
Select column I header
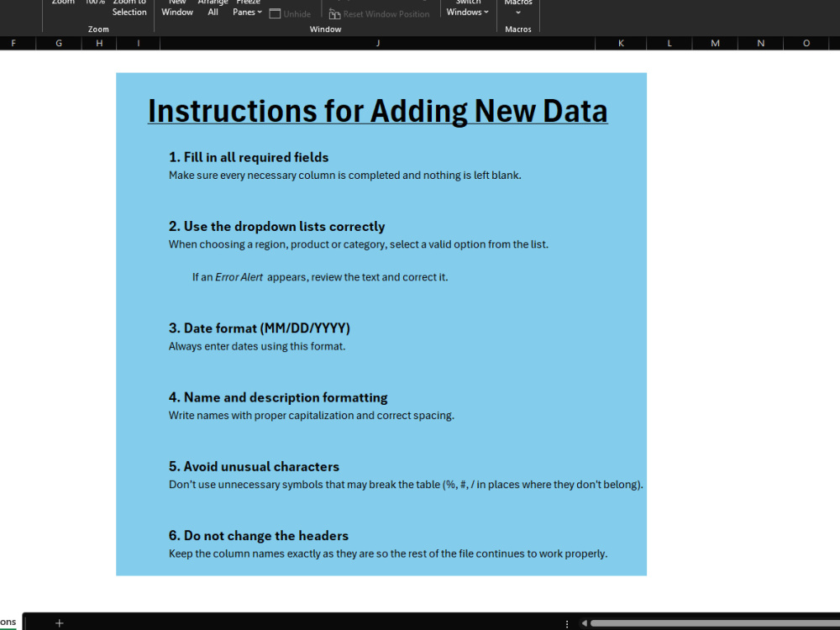tap(139, 44)
